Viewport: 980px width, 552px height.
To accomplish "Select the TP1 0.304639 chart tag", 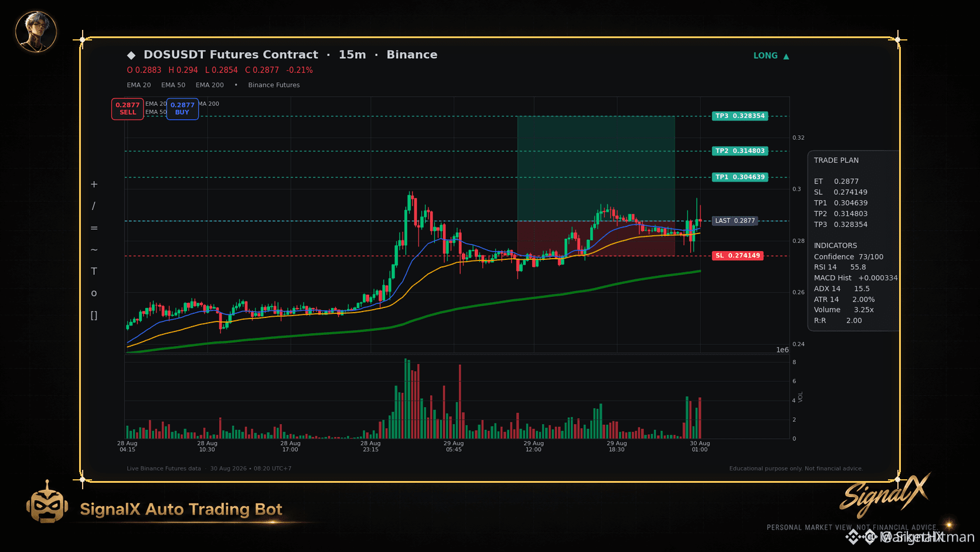I will pyautogui.click(x=740, y=177).
